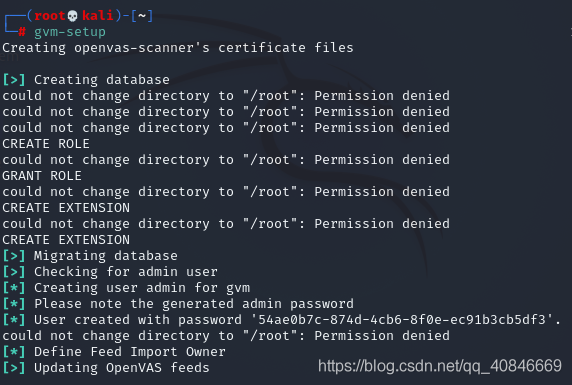Click the gvm-setup command text
Viewport: 572px width, 385px height.
coord(70,32)
